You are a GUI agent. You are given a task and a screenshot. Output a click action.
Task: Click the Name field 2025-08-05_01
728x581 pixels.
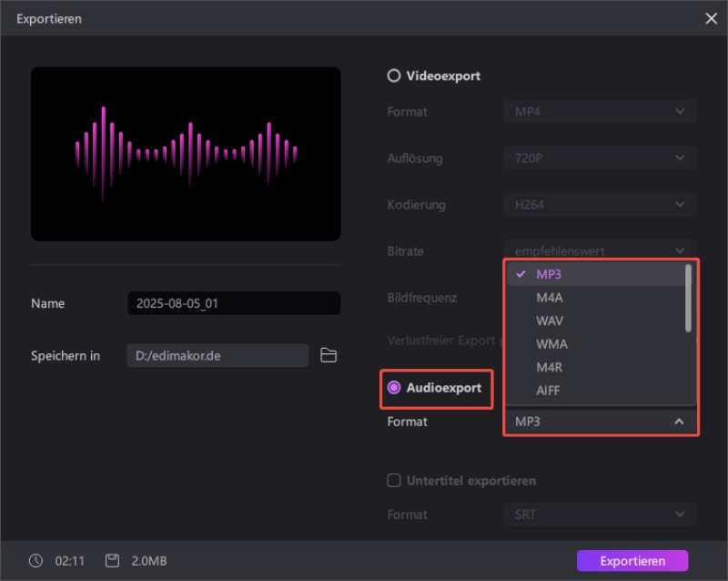click(x=234, y=303)
